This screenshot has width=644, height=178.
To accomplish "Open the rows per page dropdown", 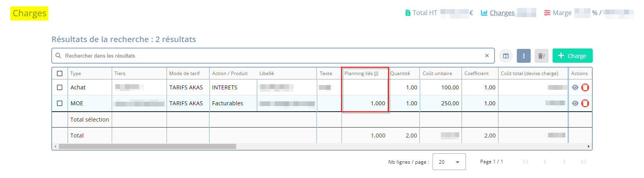I will point(449,162).
